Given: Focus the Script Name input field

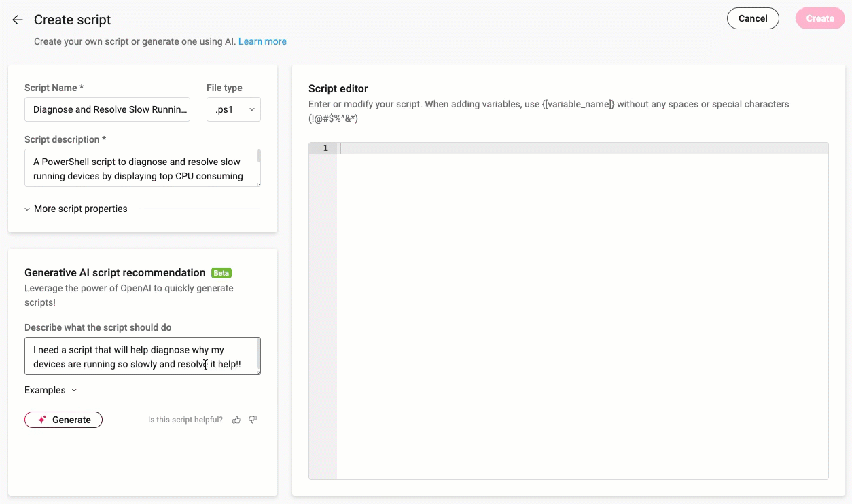Looking at the screenshot, I should point(107,109).
